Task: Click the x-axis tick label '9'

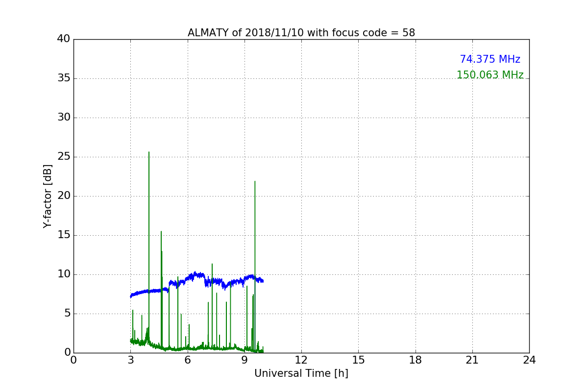Action: 245,360
